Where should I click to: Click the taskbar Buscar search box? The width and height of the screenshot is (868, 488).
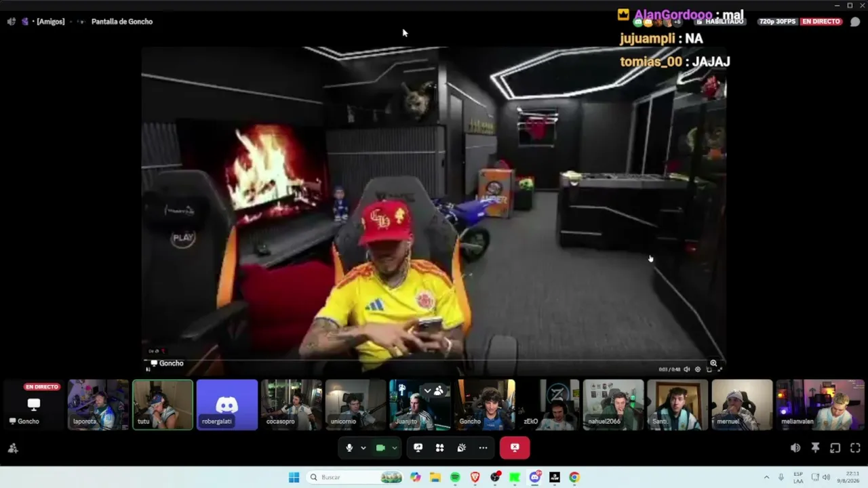[x=355, y=477]
